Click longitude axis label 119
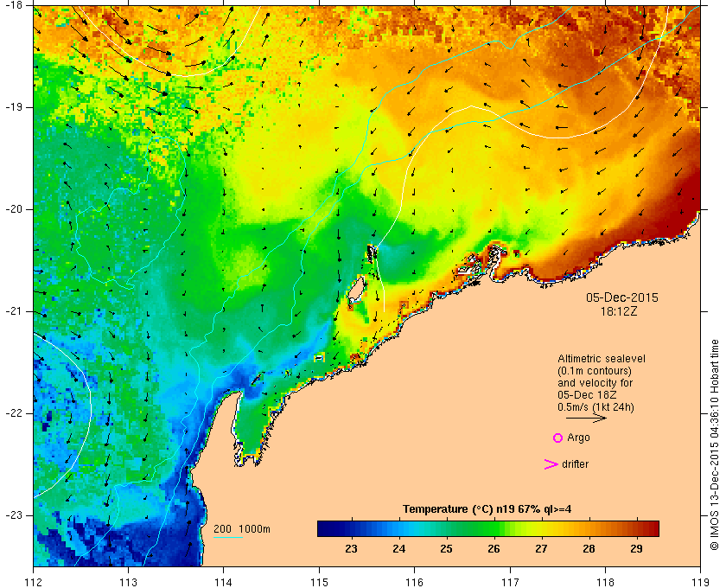The height and width of the screenshot is (588, 726). click(701, 582)
